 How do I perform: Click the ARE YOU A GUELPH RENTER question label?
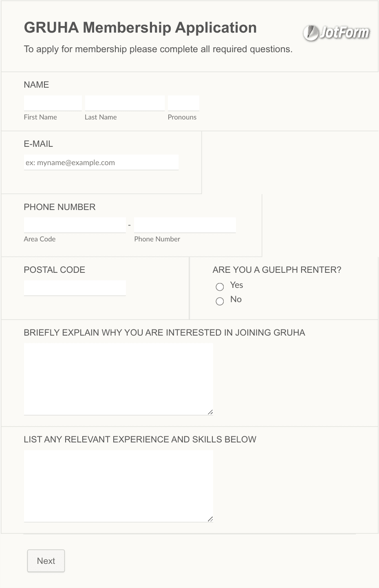coord(277,270)
